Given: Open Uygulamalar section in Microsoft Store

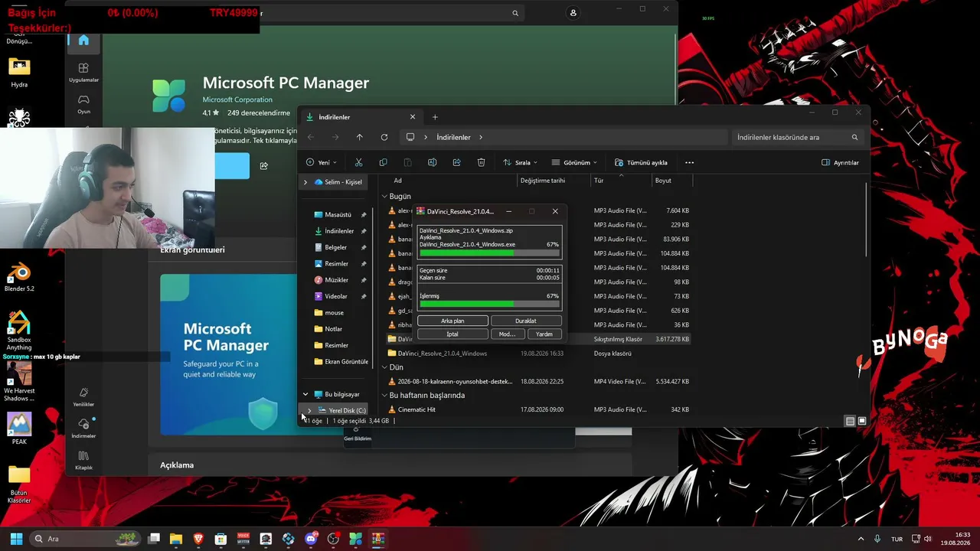Looking at the screenshot, I should pyautogui.click(x=83, y=72).
